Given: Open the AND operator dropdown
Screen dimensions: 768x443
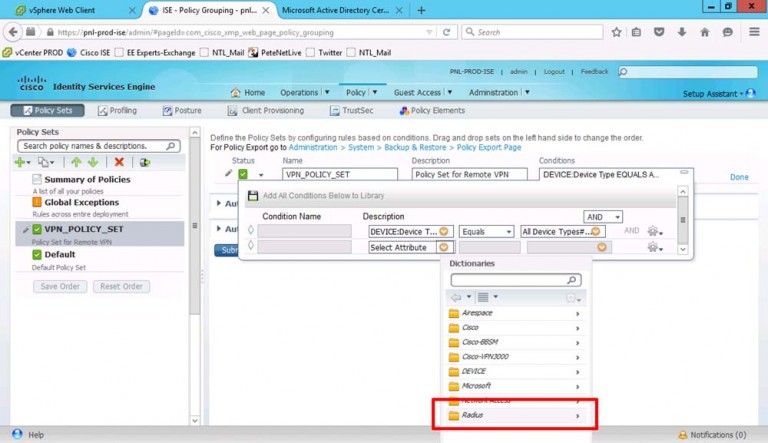Looking at the screenshot, I should (602, 217).
